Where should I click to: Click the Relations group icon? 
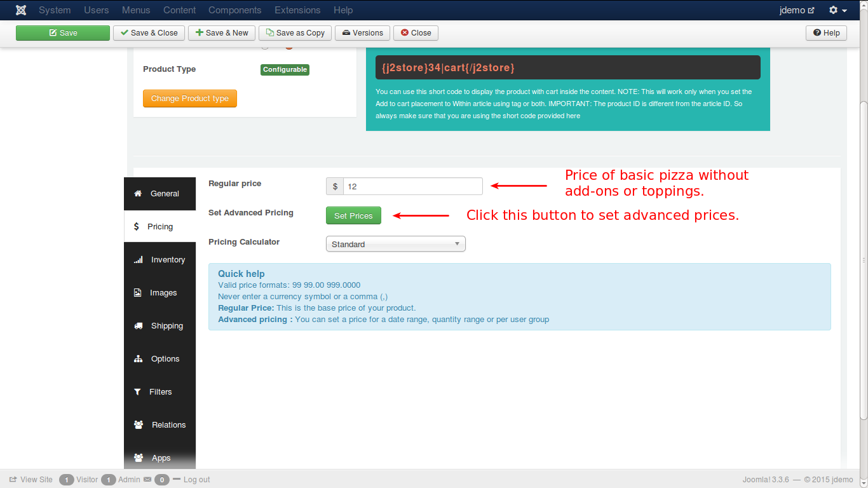(x=139, y=425)
